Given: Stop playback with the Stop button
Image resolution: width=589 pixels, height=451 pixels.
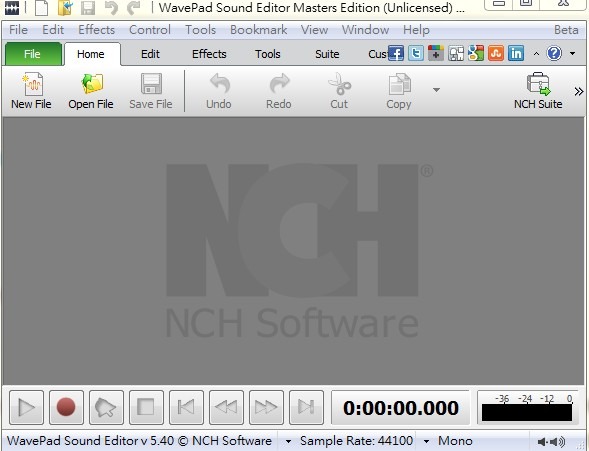Looking at the screenshot, I should pyautogui.click(x=146, y=407).
